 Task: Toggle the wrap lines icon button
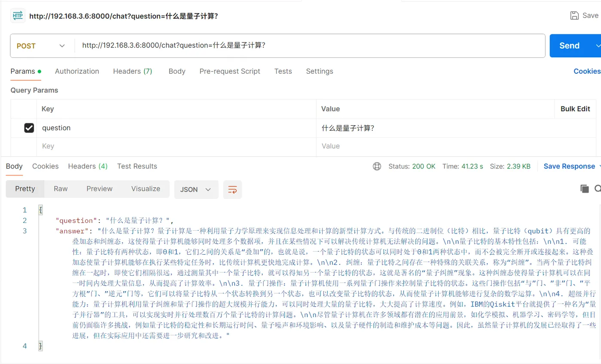tap(233, 190)
